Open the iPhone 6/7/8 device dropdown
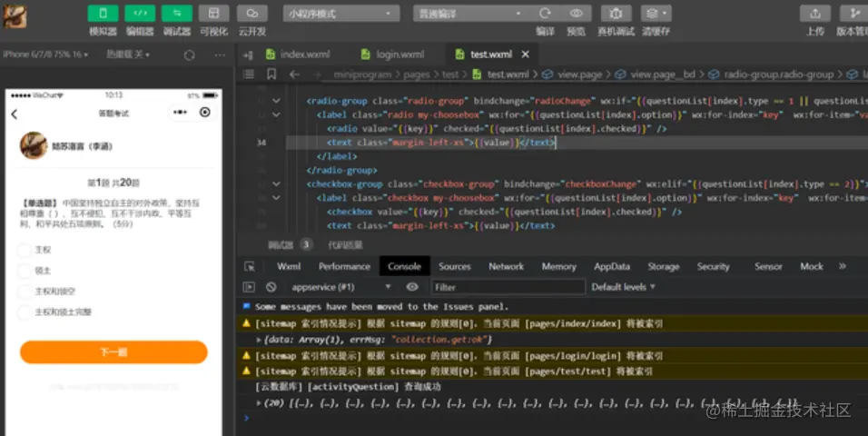 point(45,54)
